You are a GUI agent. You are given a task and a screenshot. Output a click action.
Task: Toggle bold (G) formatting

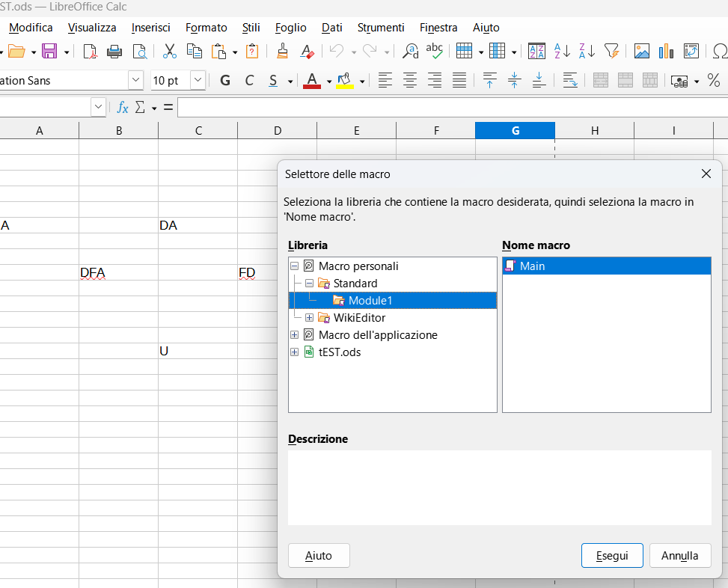pyautogui.click(x=225, y=81)
